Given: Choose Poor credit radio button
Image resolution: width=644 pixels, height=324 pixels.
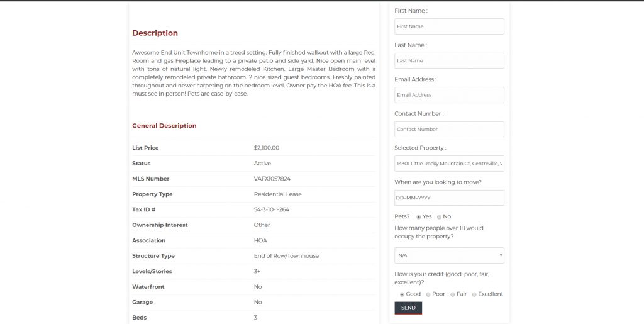Looking at the screenshot, I should [428, 294].
